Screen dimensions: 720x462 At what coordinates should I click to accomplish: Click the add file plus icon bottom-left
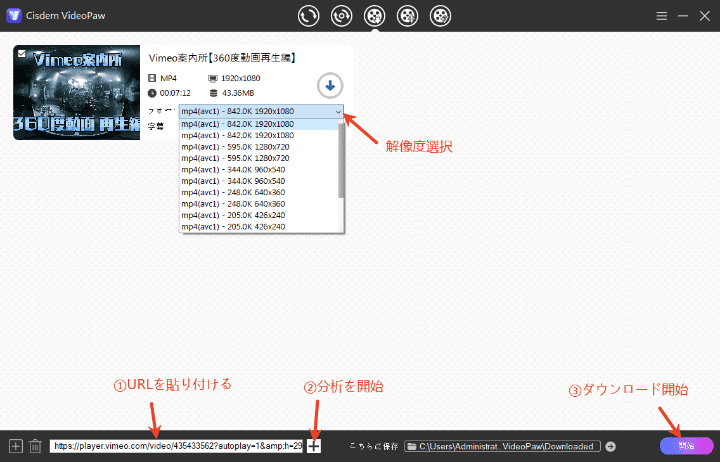[x=15, y=446]
